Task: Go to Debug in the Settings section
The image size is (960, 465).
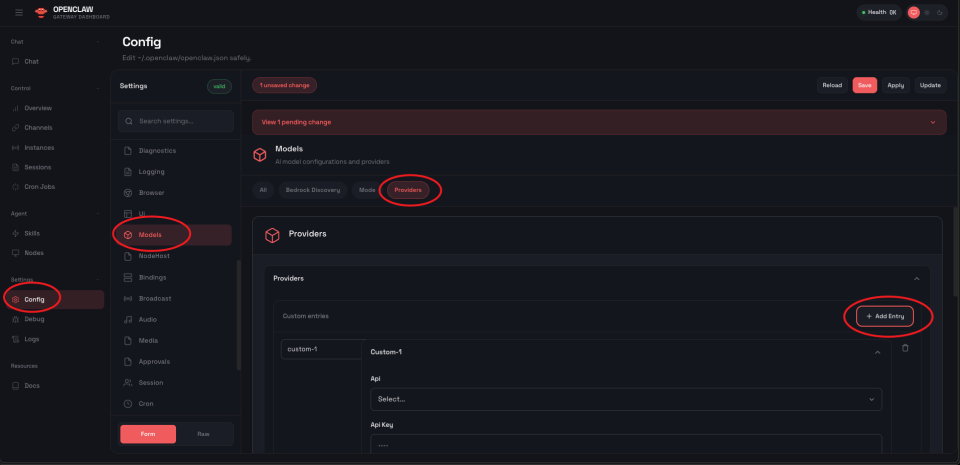Action: pos(34,318)
